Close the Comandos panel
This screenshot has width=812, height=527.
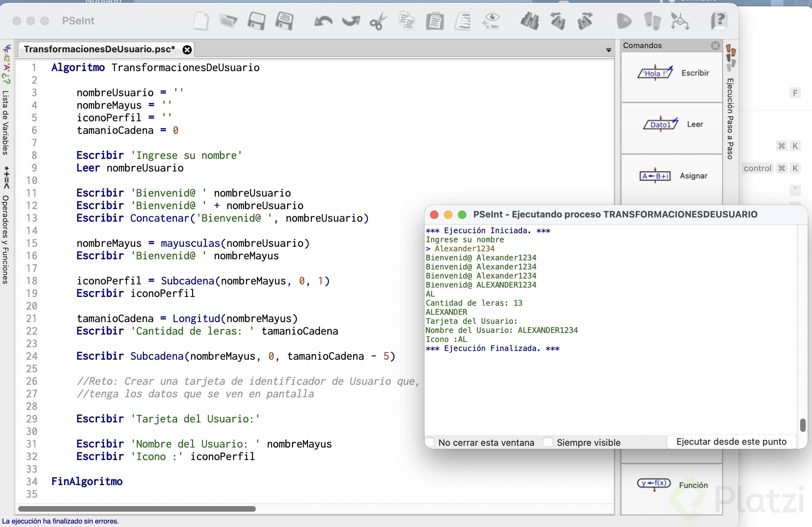point(715,46)
